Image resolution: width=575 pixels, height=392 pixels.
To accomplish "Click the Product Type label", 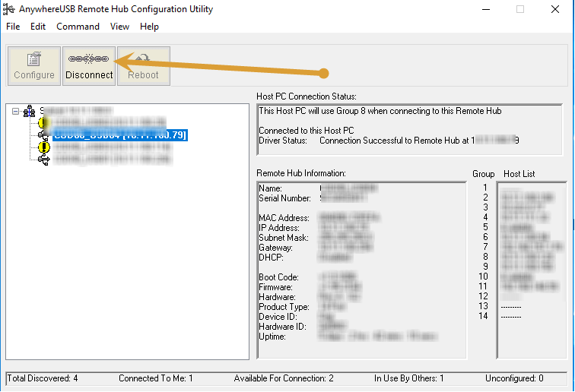I will point(284,307).
